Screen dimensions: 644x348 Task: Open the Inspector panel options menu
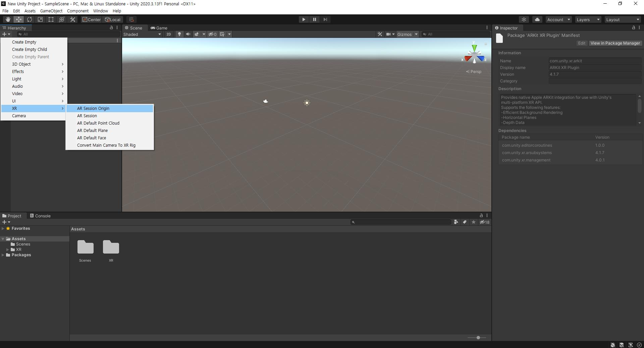click(639, 28)
